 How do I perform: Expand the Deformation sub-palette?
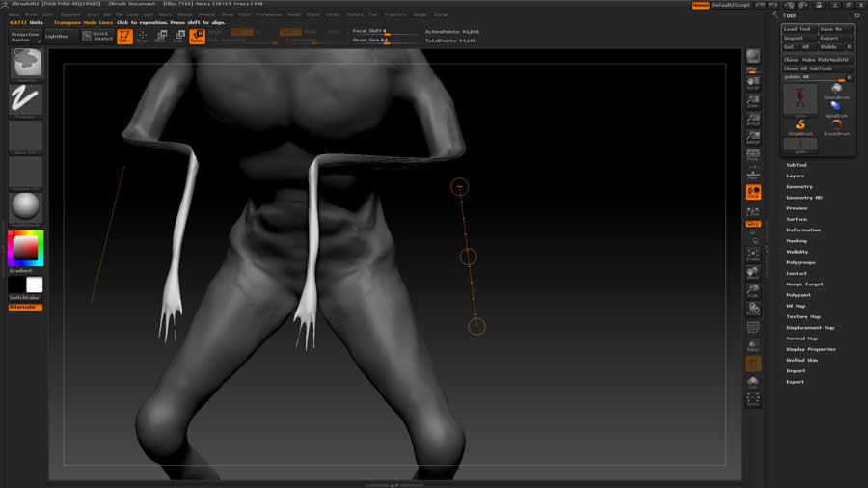pos(803,230)
